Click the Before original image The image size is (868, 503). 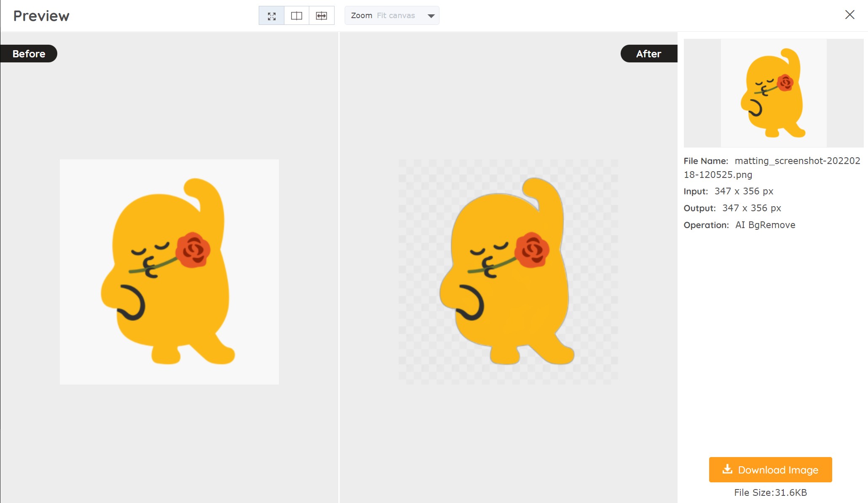click(169, 272)
